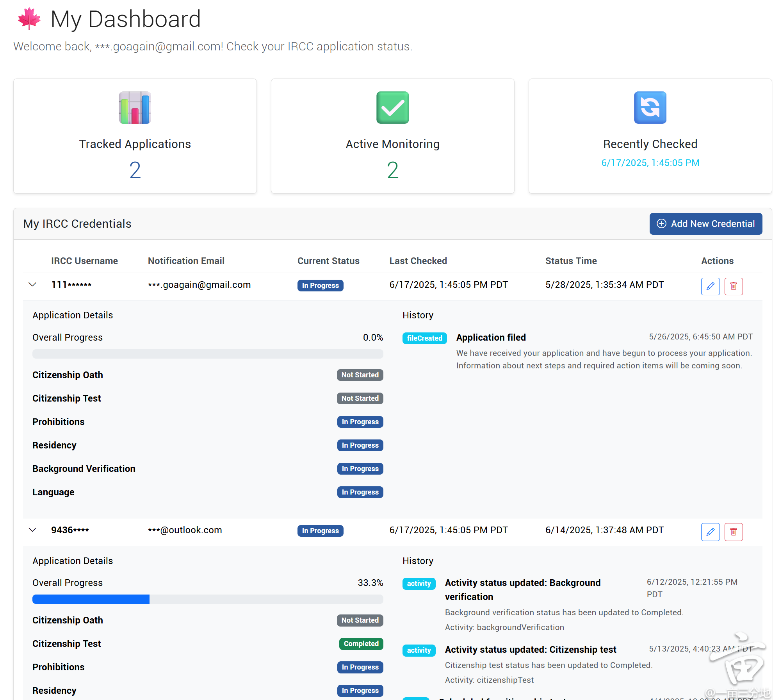The image size is (773, 700).
Task: Click the fileCreated history tag
Action: coord(424,338)
